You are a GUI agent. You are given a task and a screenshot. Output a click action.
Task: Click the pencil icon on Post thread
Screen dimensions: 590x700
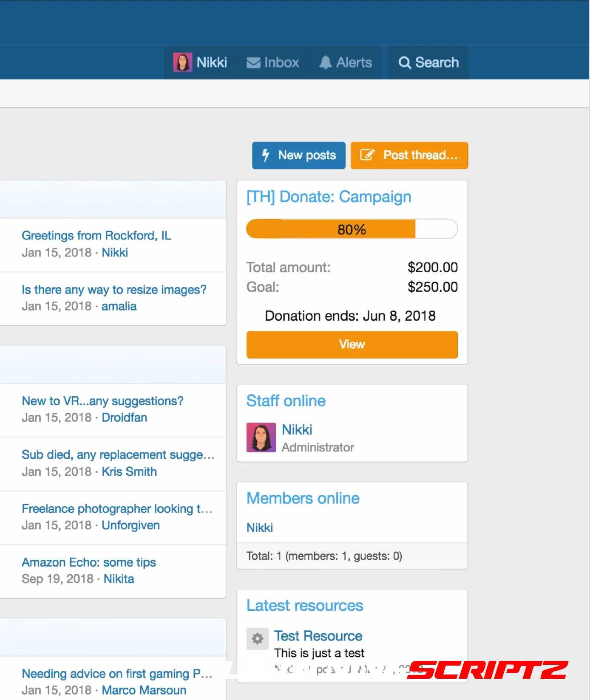[x=367, y=155]
